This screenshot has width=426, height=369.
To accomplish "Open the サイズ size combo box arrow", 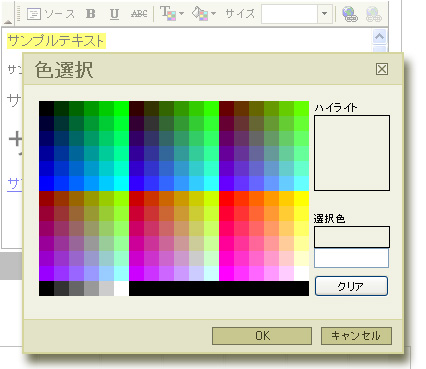I will tap(325, 14).
